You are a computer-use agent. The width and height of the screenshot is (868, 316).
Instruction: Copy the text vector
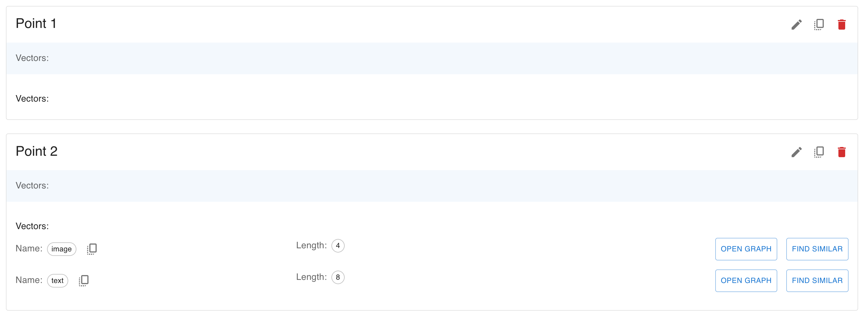tap(84, 280)
